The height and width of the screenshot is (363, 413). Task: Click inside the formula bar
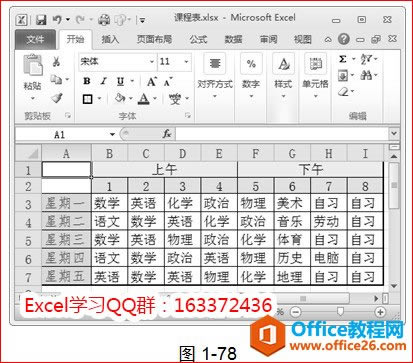click(x=282, y=134)
